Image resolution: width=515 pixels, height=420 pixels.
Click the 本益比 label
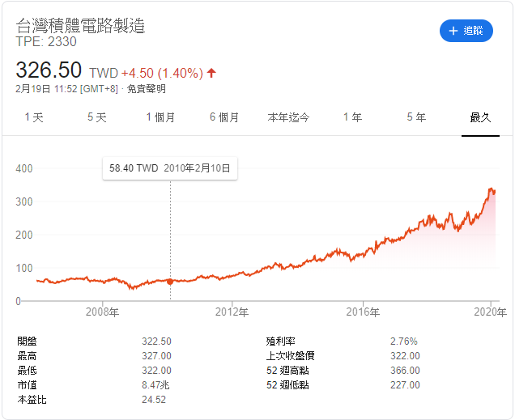[x=32, y=400]
